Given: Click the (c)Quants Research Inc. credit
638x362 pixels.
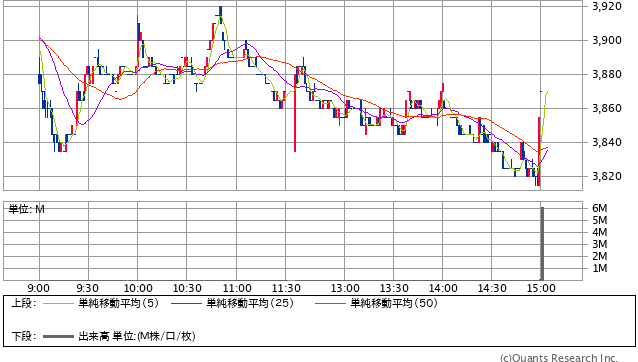Looking at the screenshot, I should (559, 358).
